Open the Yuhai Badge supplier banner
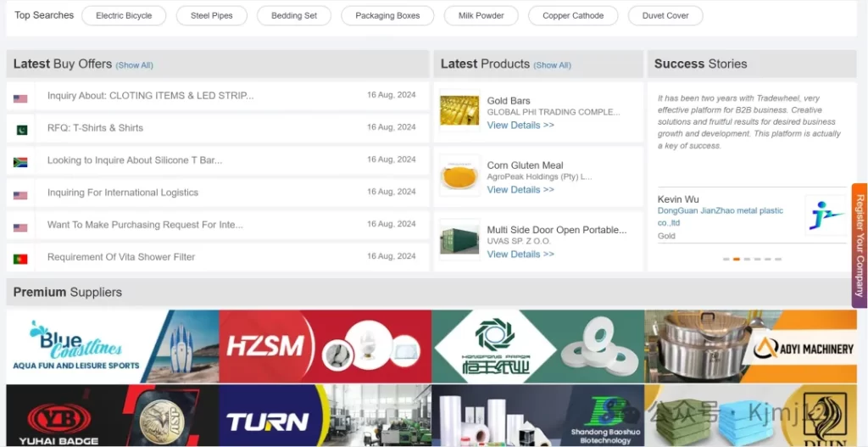This screenshot has height=447, width=868. [113, 416]
